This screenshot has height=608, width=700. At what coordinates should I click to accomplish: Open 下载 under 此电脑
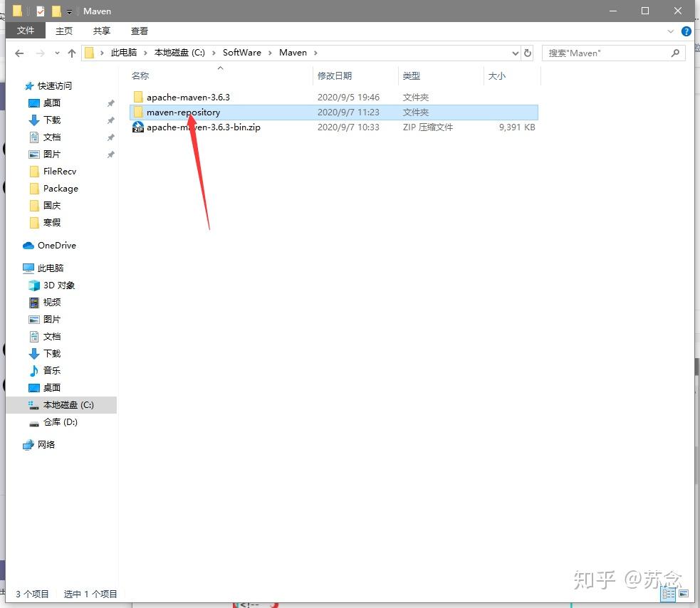click(52, 354)
